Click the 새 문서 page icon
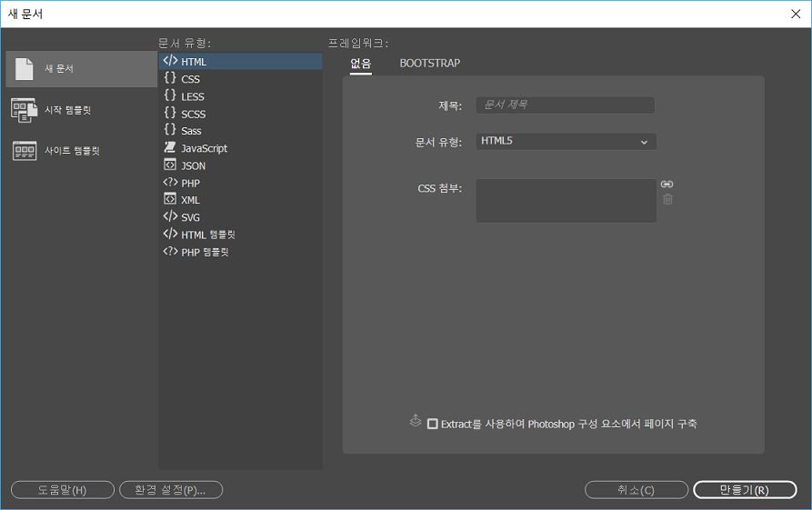 pyautogui.click(x=24, y=69)
